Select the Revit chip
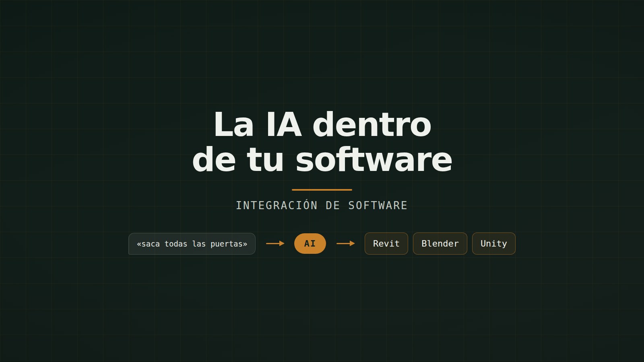Screen dimensions: 644x362 click(386, 244)
